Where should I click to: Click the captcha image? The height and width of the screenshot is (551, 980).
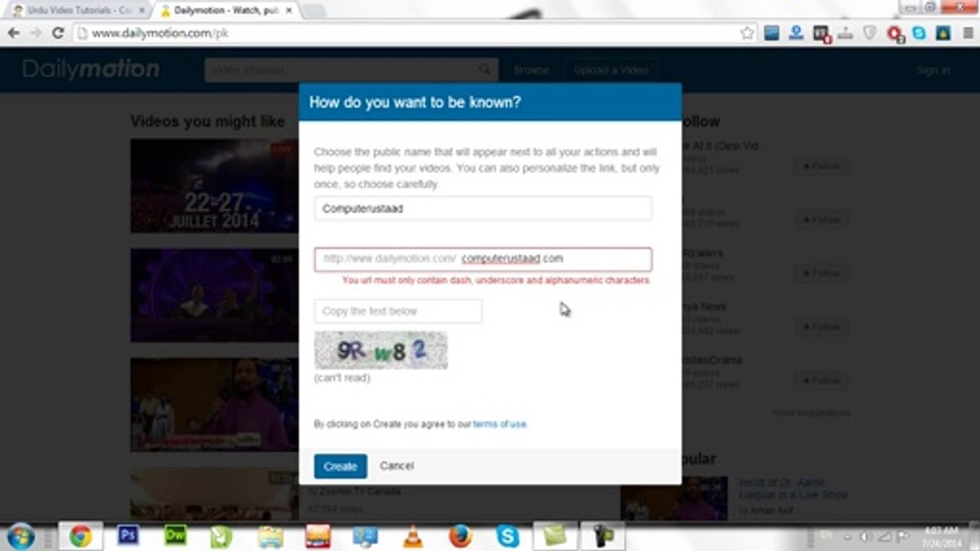pyautogui.click(x=381, y=350)
